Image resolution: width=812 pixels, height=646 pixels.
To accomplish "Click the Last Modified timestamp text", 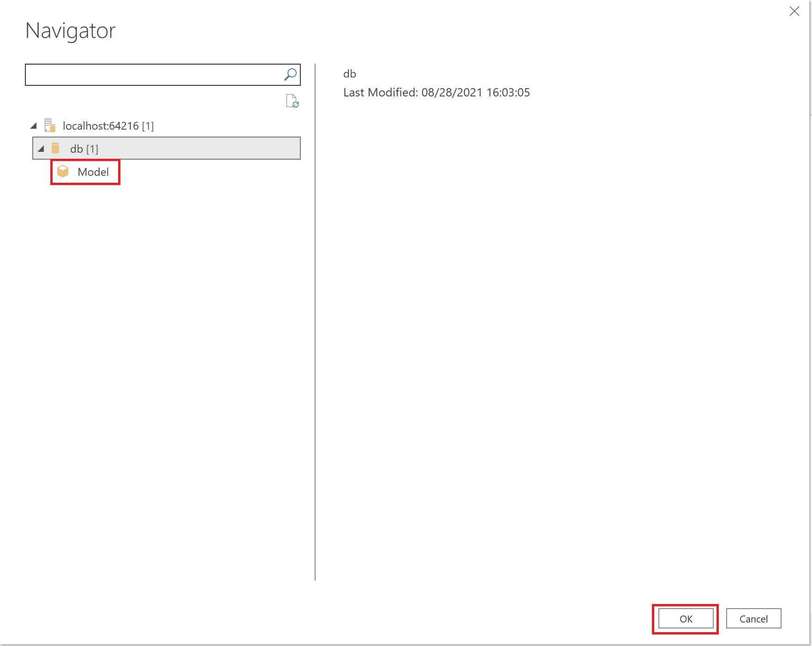I will click(436, 92).
